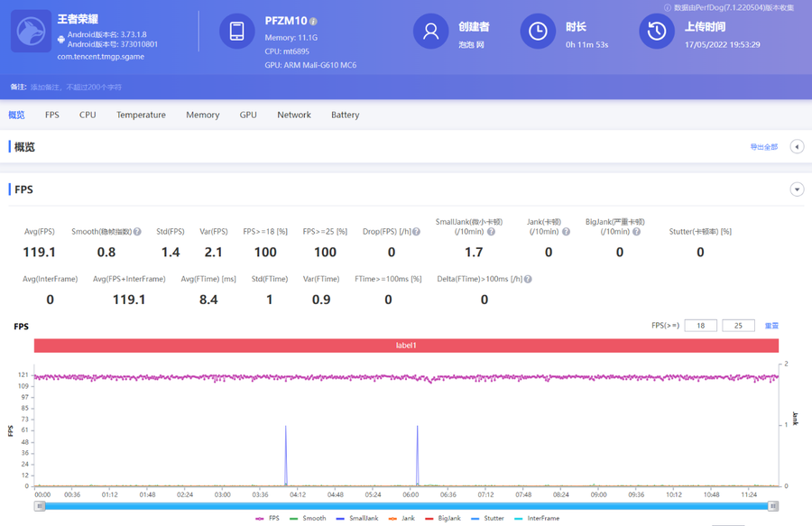Click left handle of timeline range slider

tap(40, 506)
